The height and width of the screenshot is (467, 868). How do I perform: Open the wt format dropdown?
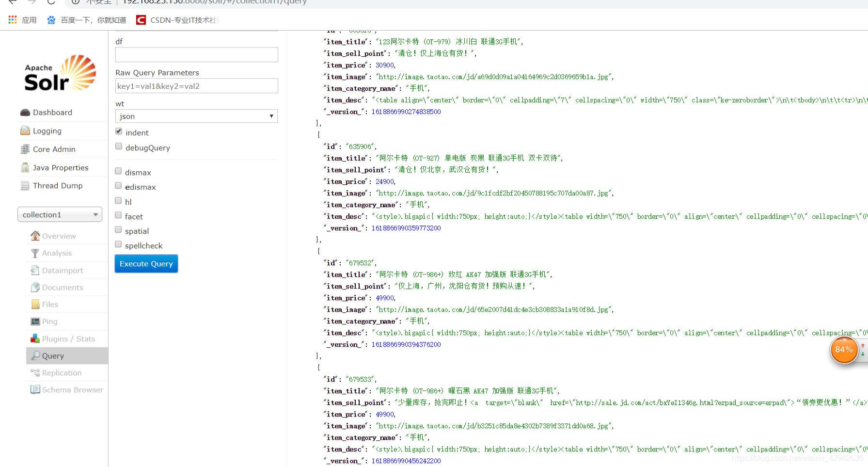(196, 116)
